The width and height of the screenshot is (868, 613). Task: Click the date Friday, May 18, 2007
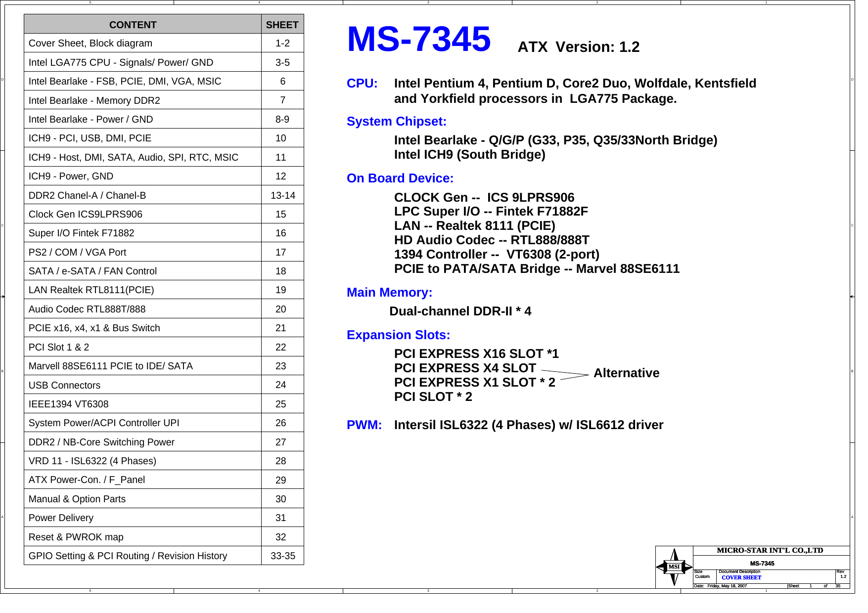pos(726,586)
